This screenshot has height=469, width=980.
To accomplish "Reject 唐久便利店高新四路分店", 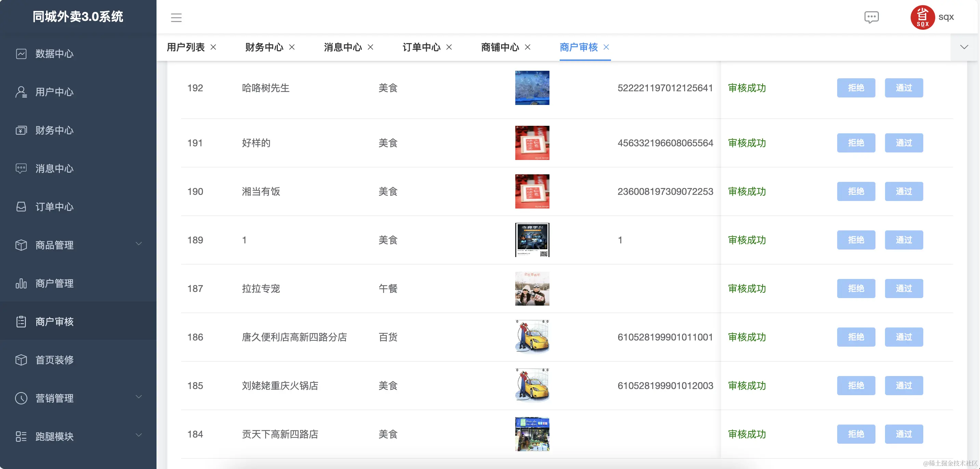I will click(x=856, y=337).
